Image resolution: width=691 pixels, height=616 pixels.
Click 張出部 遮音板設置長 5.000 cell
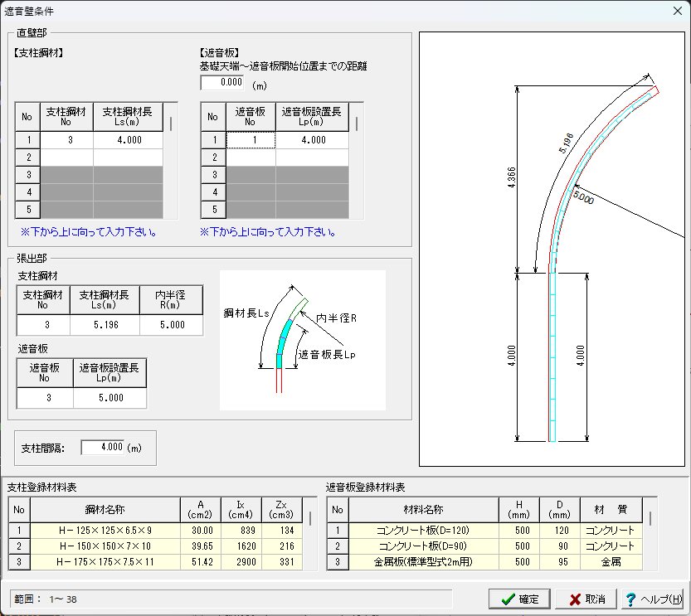click(x=109, y=398)
